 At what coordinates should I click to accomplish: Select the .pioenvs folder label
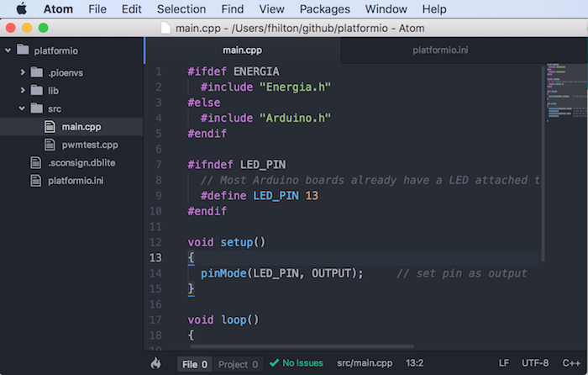(x=66, y=73)
